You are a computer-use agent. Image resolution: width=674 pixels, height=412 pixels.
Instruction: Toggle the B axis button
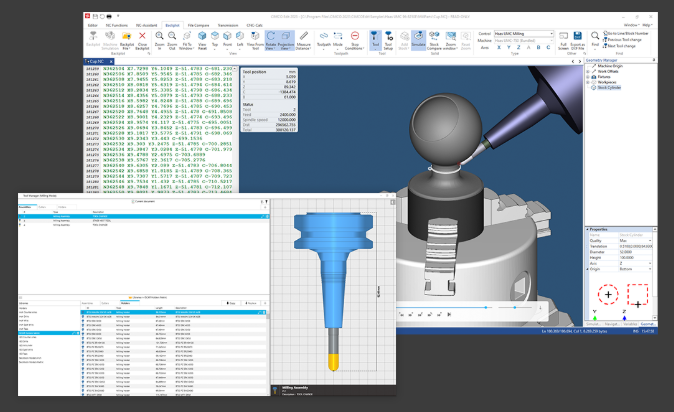pos(539,47)
